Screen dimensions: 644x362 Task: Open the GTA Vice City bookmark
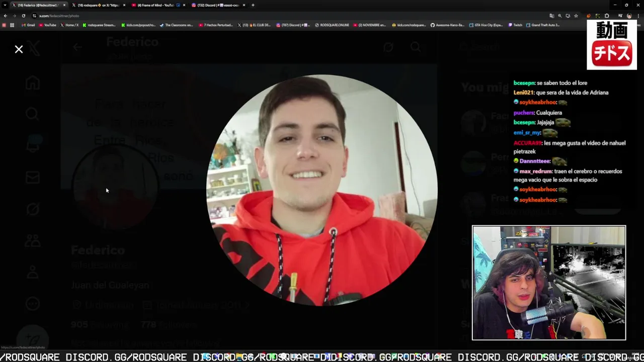(487, 25)
